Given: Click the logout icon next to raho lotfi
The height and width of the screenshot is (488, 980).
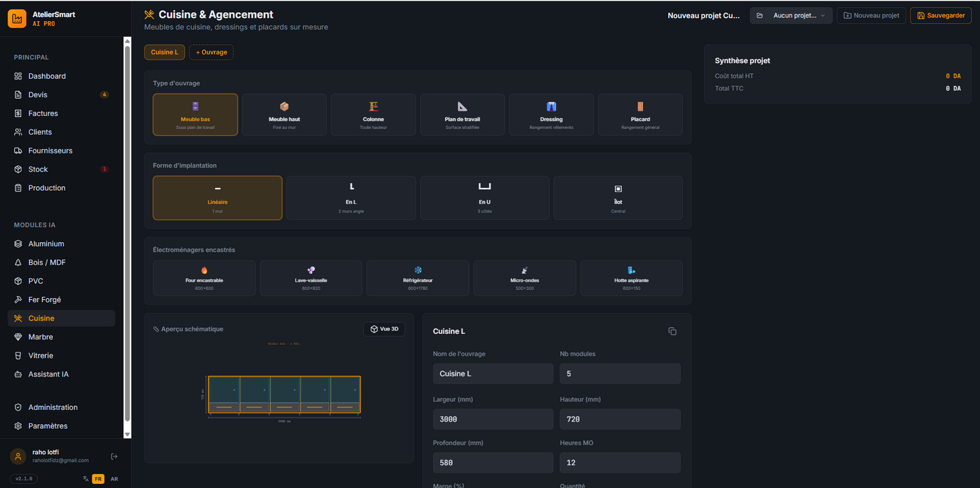Looking at the screenshot, I should 114,456.
